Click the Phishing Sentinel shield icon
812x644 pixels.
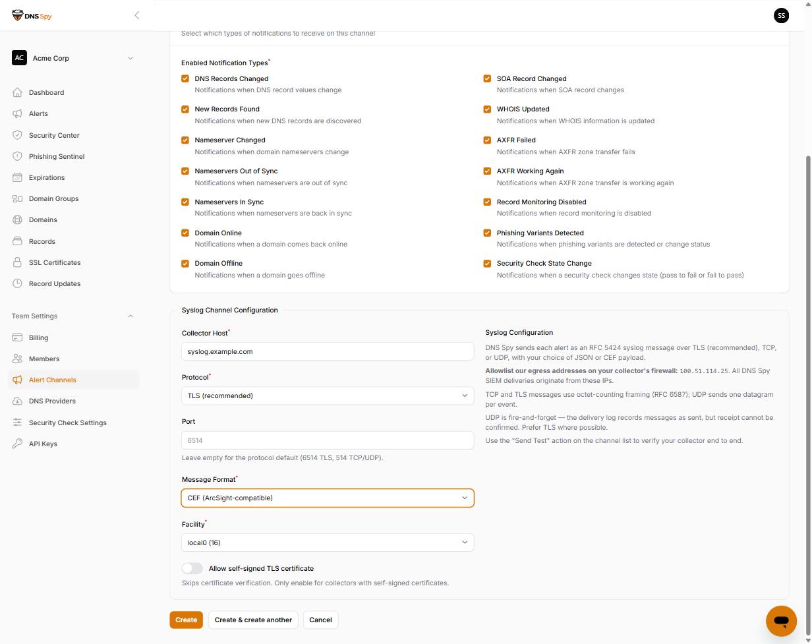tap(17, 156)
